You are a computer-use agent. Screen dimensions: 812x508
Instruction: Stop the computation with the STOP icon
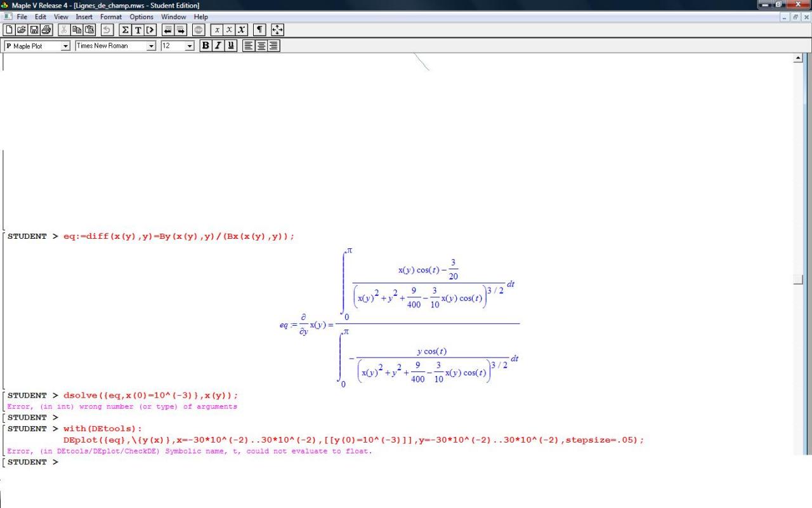(199, 30)
